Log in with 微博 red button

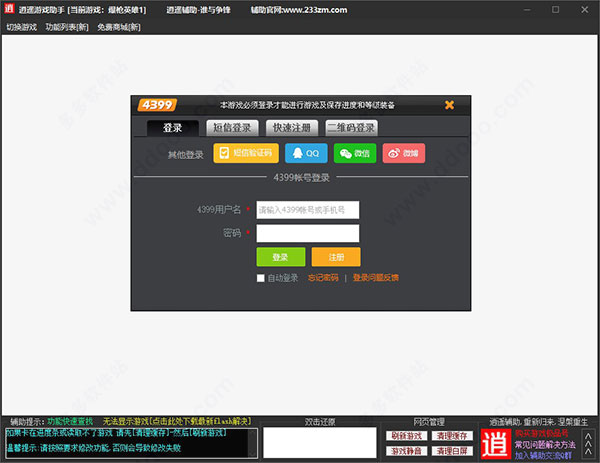404,153
